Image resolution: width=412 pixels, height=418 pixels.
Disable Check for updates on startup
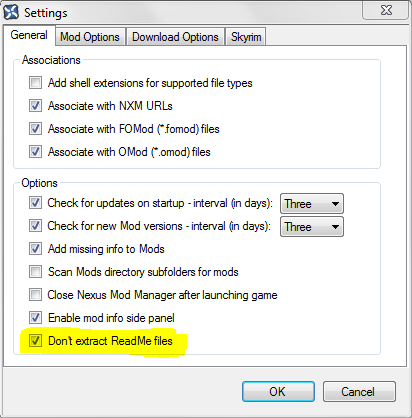point(35,203)
